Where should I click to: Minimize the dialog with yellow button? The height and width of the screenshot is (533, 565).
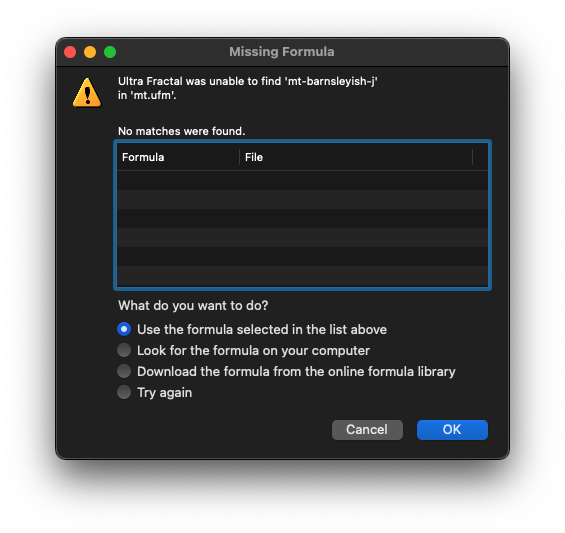90,52
